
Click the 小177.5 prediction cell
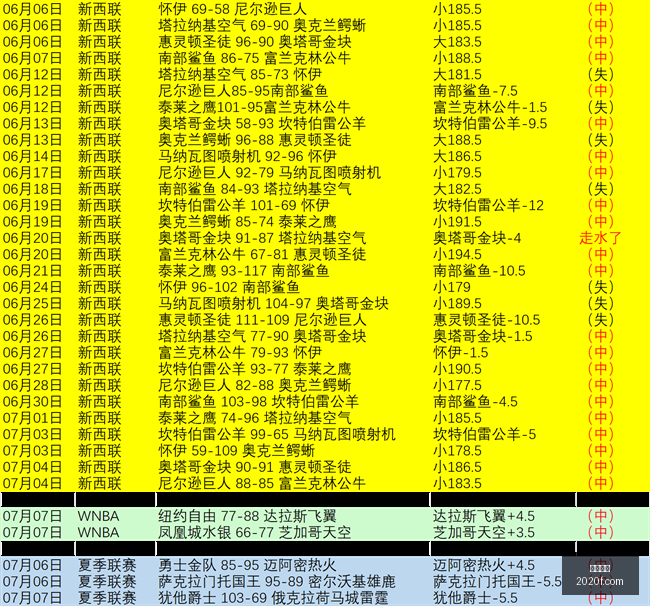[457, 385]
